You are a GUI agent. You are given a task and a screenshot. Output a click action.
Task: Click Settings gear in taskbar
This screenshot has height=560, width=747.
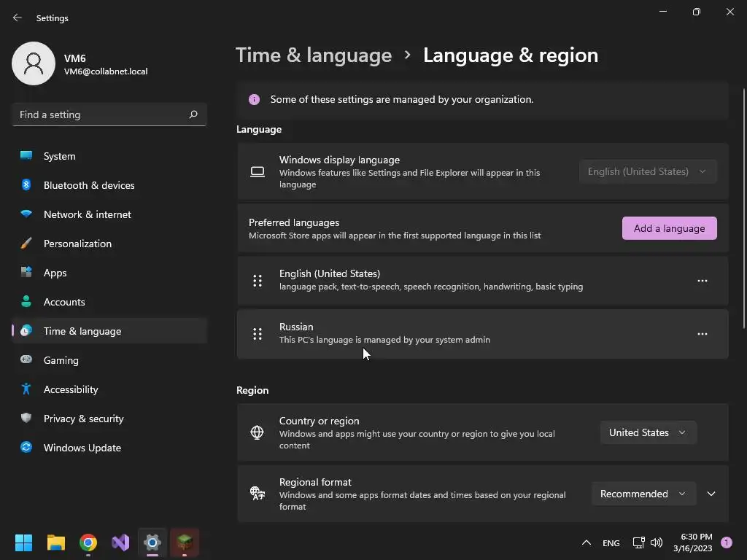pos(152,542)
